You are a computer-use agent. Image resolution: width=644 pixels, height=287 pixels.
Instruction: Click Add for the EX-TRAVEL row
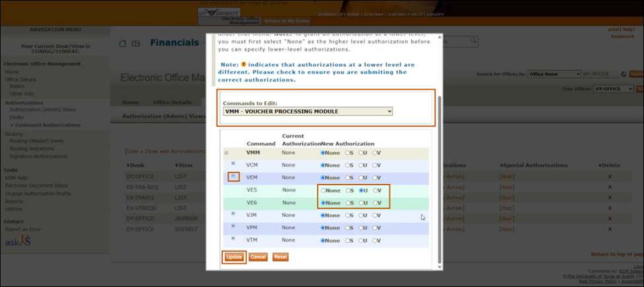tap(507, 197)
